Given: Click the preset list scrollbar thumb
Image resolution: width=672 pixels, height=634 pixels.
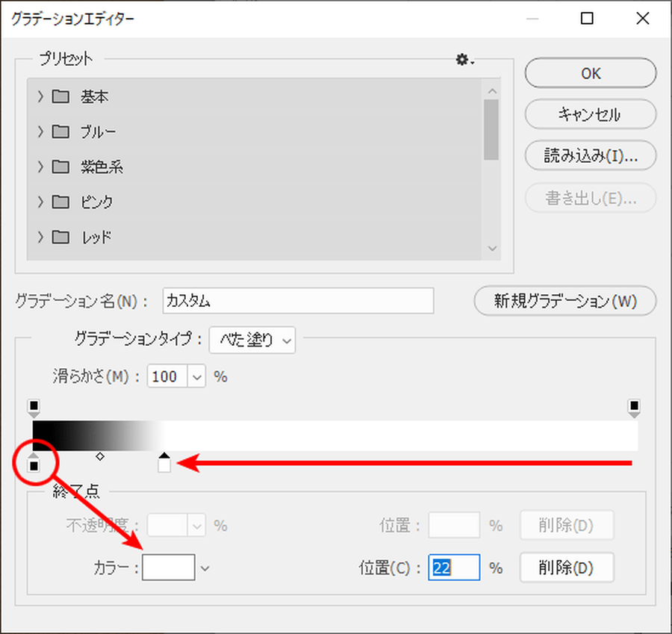Looking at the screenshot, I should coord(491,130).
